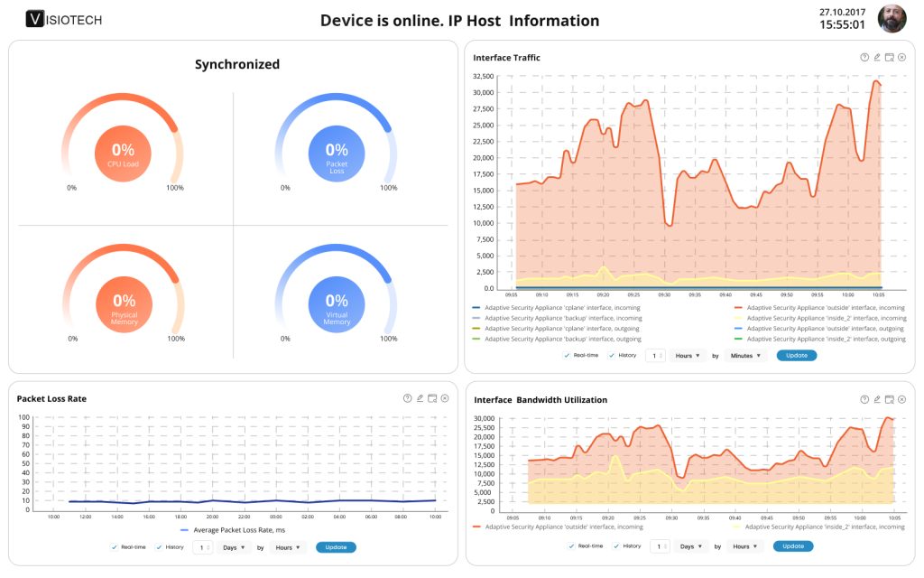Toggle Real-time checkbox under Interface Traffic
The height and width of the screenshot is (578, 924).
(567, 356)
